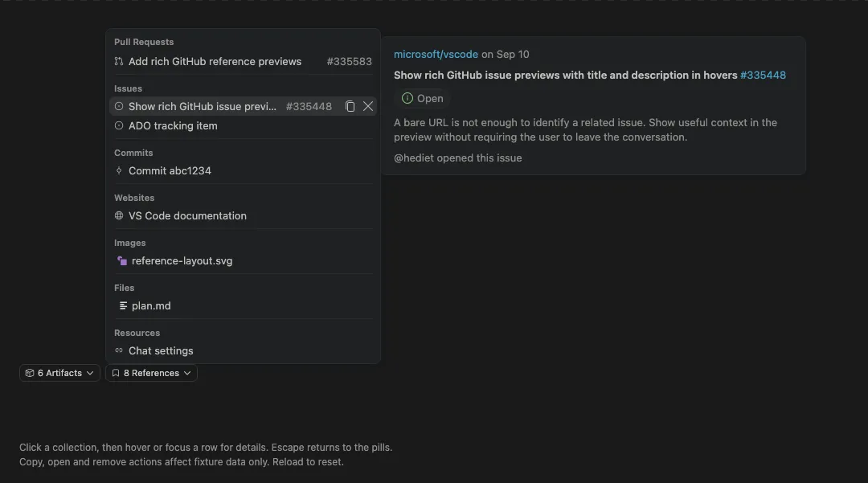Click the #335448 number in the Issues list

(309, 106)
